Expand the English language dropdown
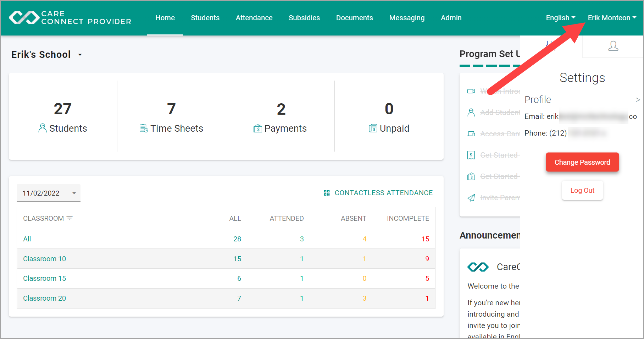The height and width of the screenshot is (339, 644). click(x=560, y=18)
